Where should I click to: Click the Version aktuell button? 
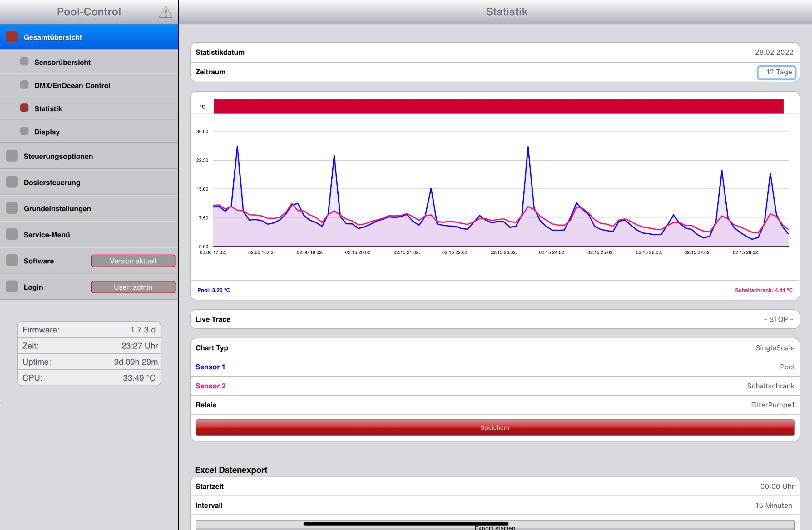pos(133,261)
